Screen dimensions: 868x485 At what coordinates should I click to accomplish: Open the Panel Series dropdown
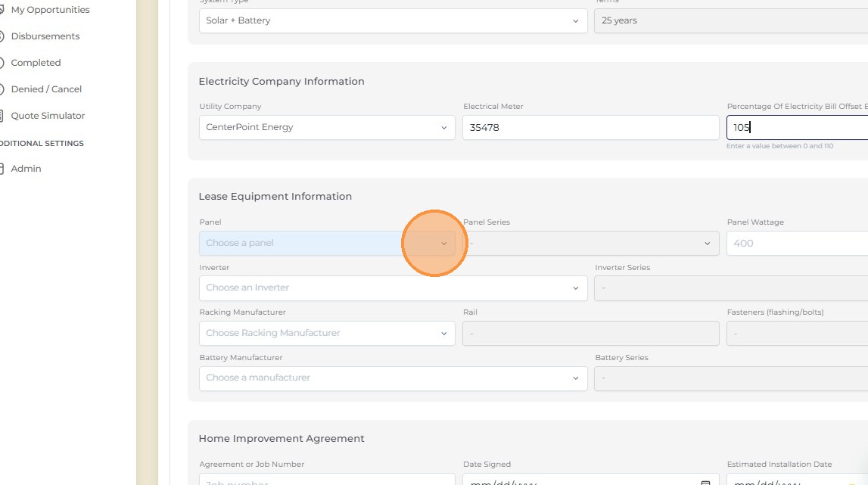click(591, 243)
